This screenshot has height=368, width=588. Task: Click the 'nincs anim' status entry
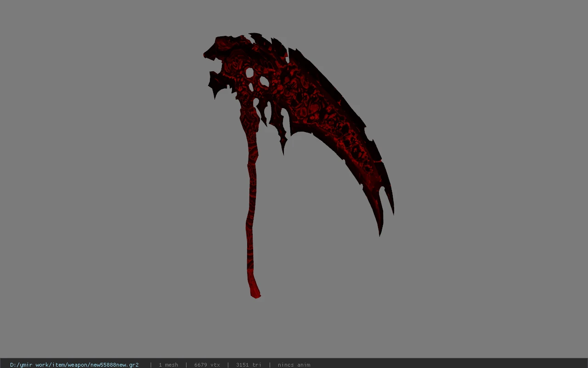click(294, 365)
